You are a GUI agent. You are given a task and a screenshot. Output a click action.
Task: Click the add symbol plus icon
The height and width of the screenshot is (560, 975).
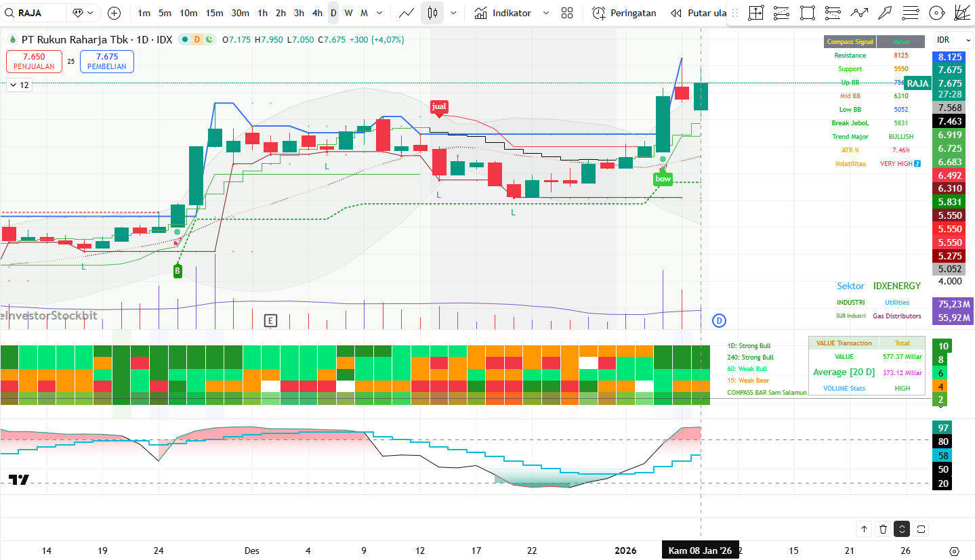coord(115,13)
